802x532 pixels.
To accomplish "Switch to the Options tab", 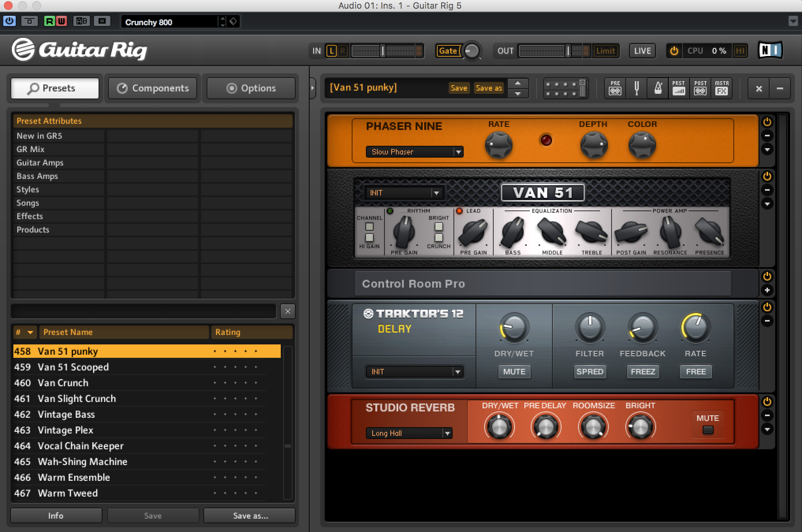I will point(251,88).
